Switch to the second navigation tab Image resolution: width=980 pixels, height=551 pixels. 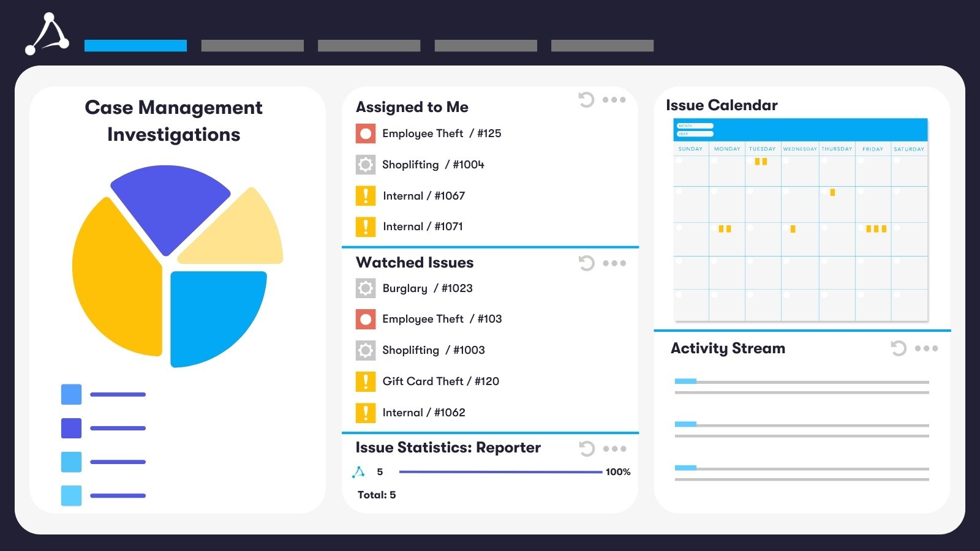click(x=252, y=45)
